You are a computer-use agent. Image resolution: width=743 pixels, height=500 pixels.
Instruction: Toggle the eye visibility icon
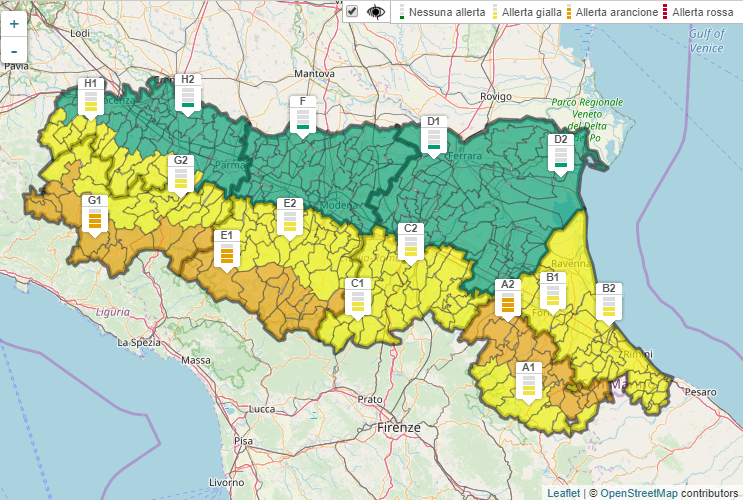pos(376,12)
